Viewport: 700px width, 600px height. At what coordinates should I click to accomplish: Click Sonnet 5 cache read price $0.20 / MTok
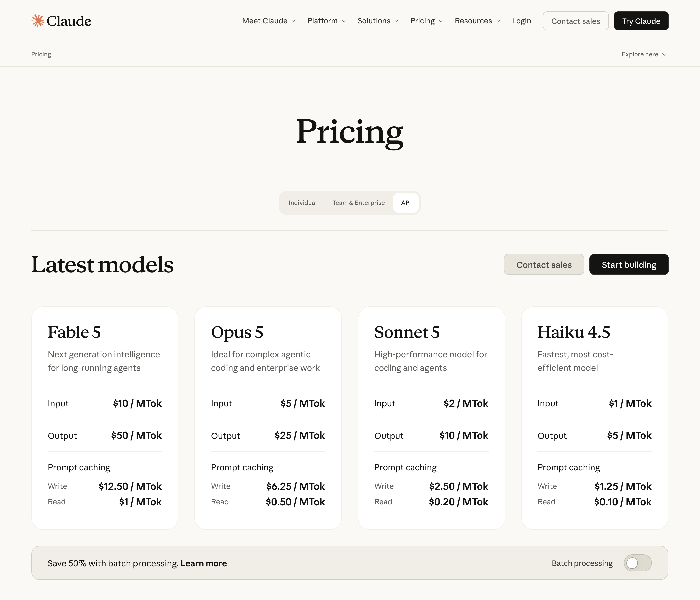pos(459,502)
